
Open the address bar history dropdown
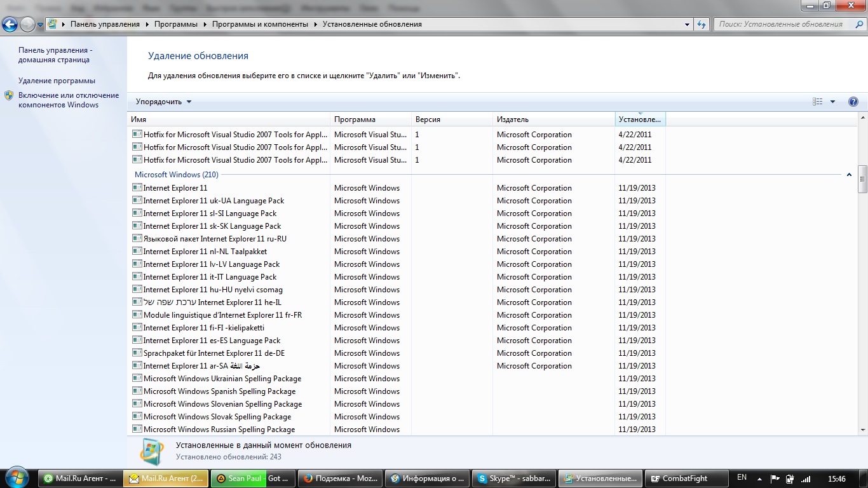(x=688, y=24)
